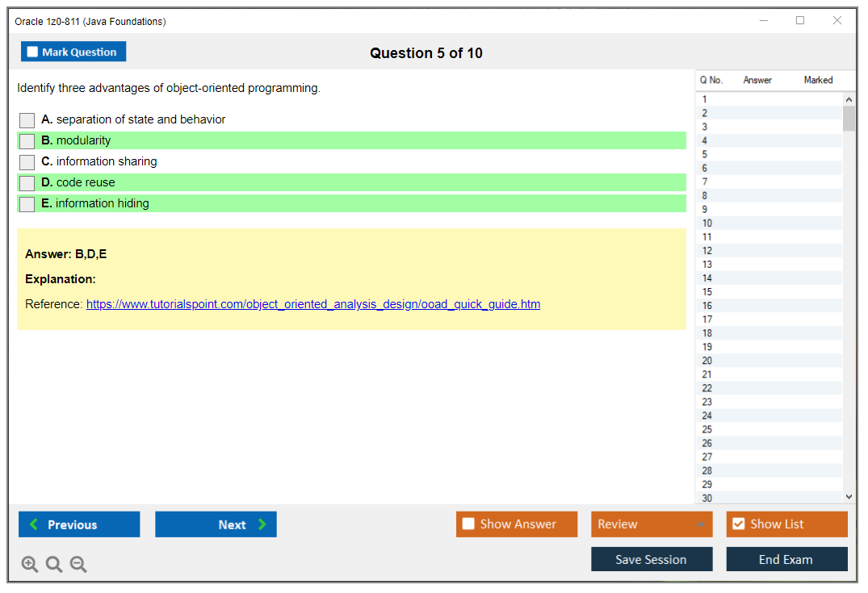This screenshot has width=868, height=593.
Task: Check option E, information hiding
Action: pos(27,203)
